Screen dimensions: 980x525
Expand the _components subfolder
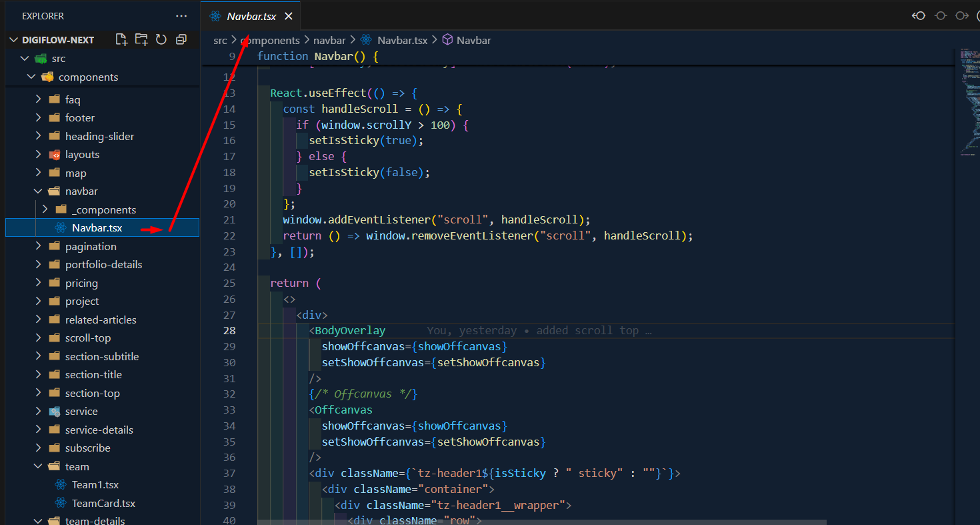click(x=45, y=209)
